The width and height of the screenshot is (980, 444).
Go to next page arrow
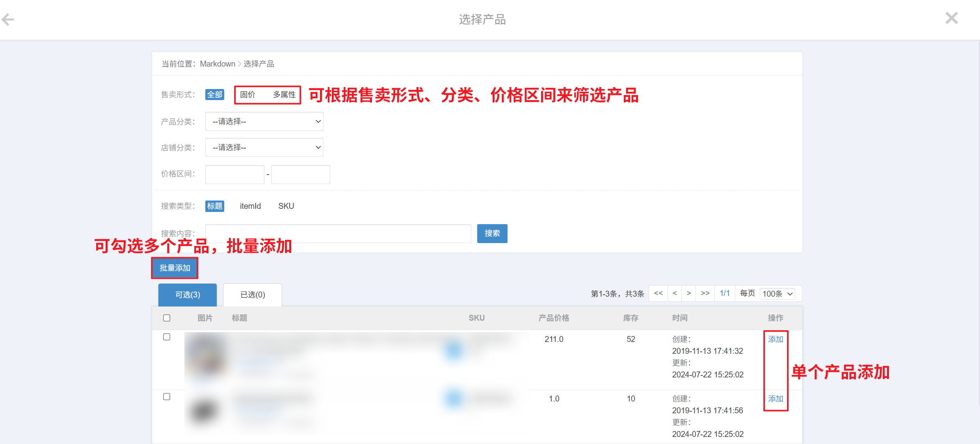[x=688, y=293]
